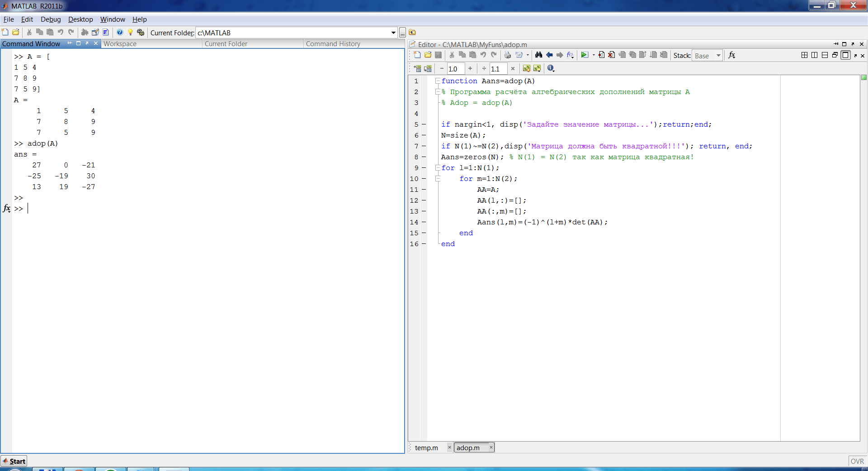This screenshot has width=868, height=471.
Task: Browse folders using the ellipsis button
Action: click(x=402, y=33)
